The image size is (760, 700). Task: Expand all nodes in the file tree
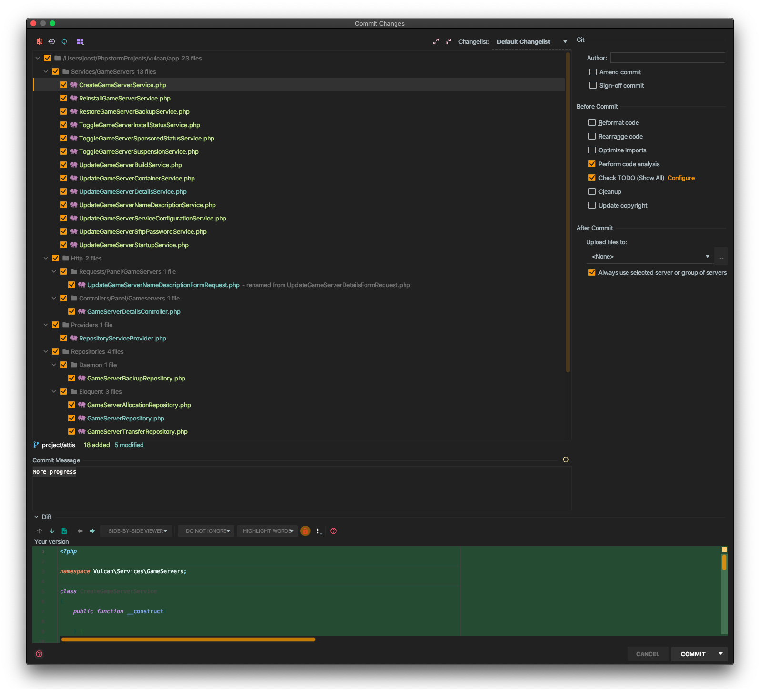point(436,42)
